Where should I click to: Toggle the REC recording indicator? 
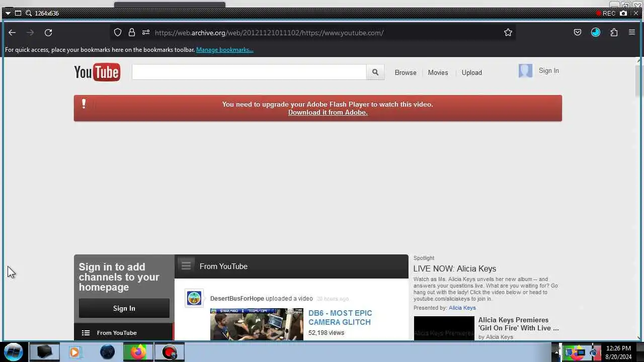(x=606, y=13)
